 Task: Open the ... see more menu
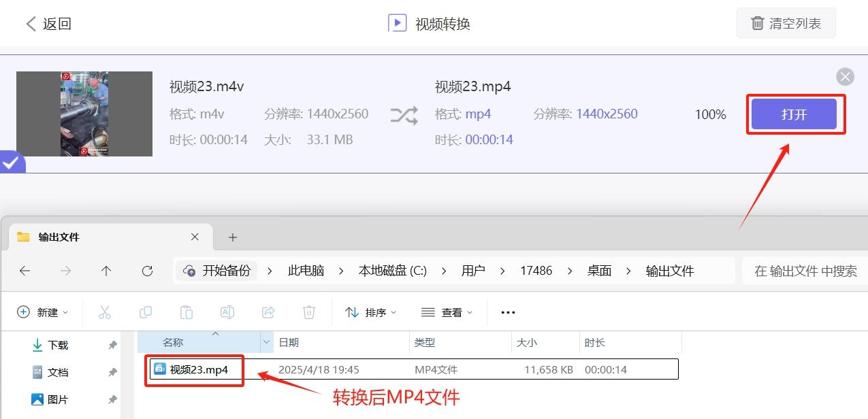coord(507,312)
